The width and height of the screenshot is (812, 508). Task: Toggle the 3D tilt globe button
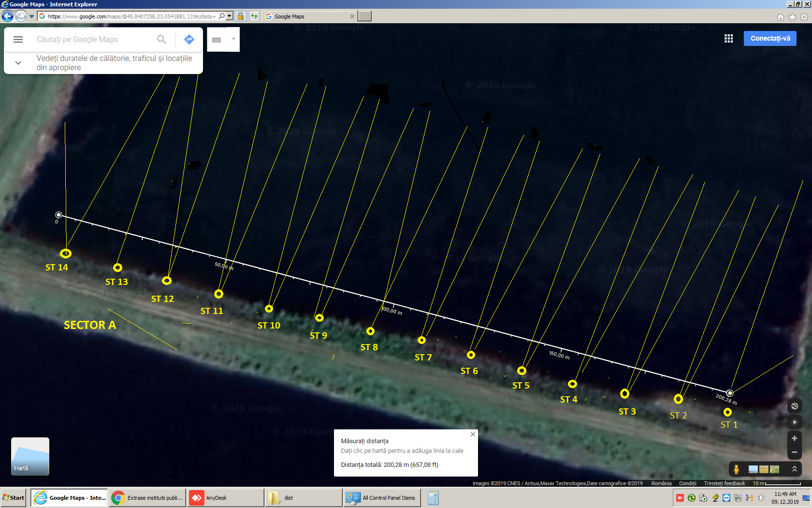point(794,406)
